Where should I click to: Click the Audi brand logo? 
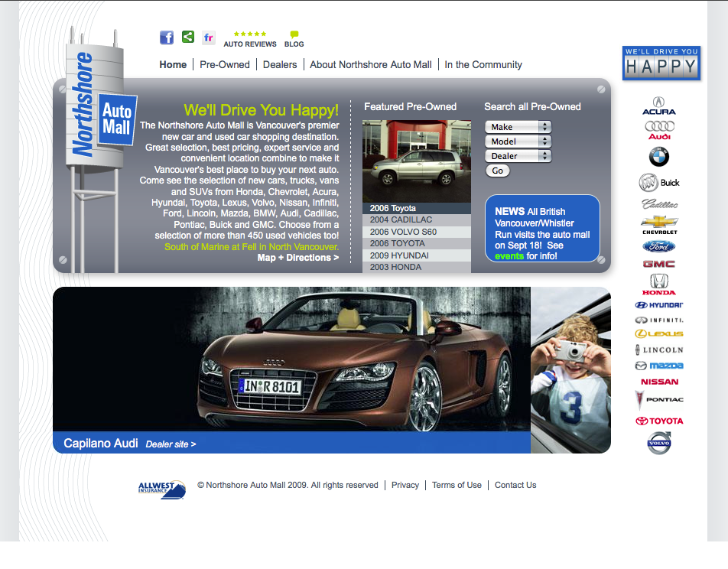[659, 130]
